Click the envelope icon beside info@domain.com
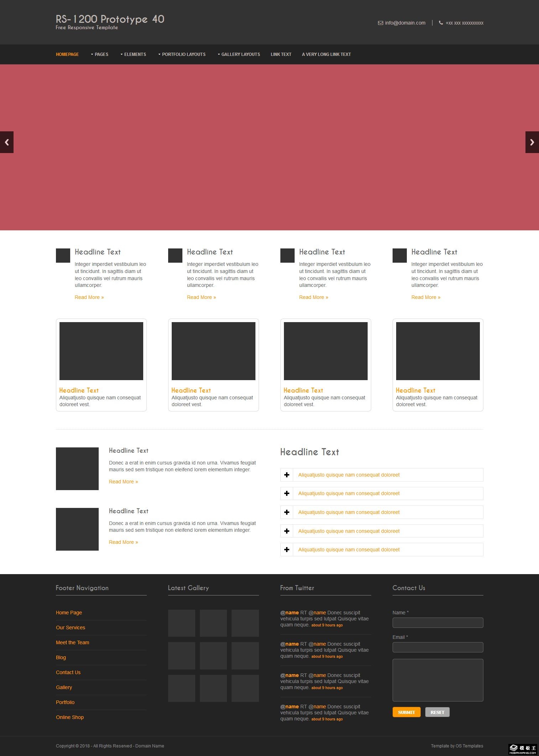This screenshot has width=539, height=756. click(380, 23)
